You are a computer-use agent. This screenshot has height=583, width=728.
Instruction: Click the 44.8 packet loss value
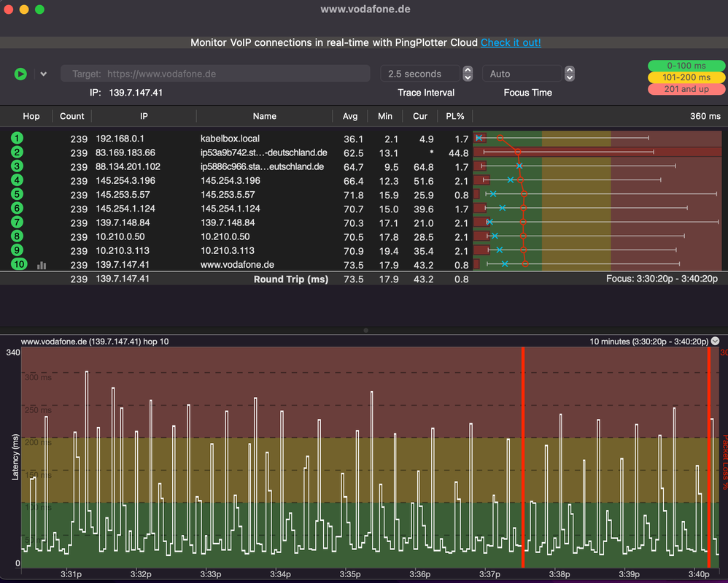pyautogui.click(x=458, y=152)
